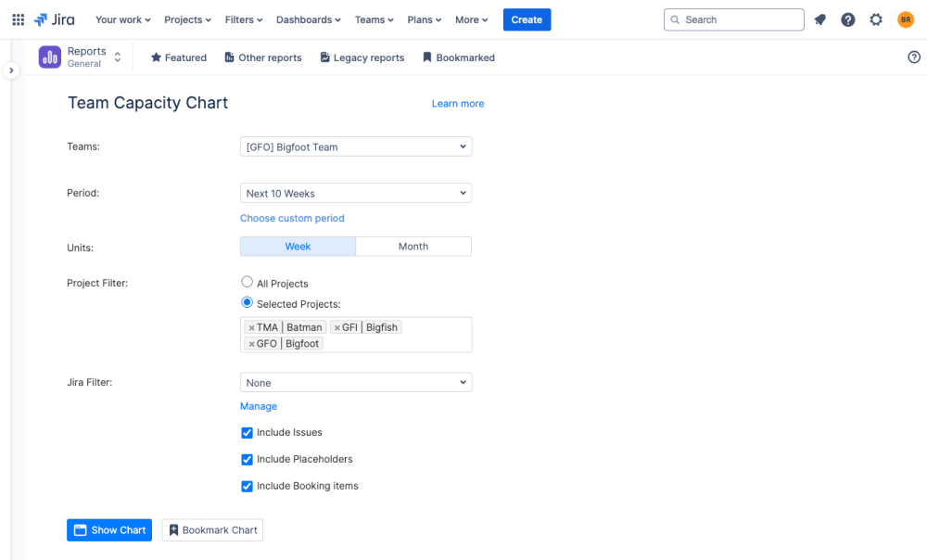The image size is (927, 560).
Task: Open the Projects menu
Action: coord(187,19)
